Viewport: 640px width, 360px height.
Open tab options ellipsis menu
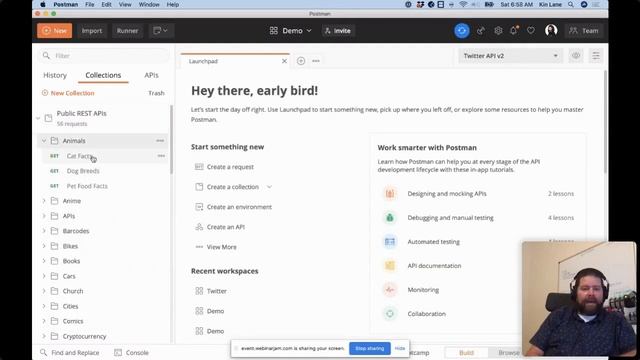[x=316, y=61]
